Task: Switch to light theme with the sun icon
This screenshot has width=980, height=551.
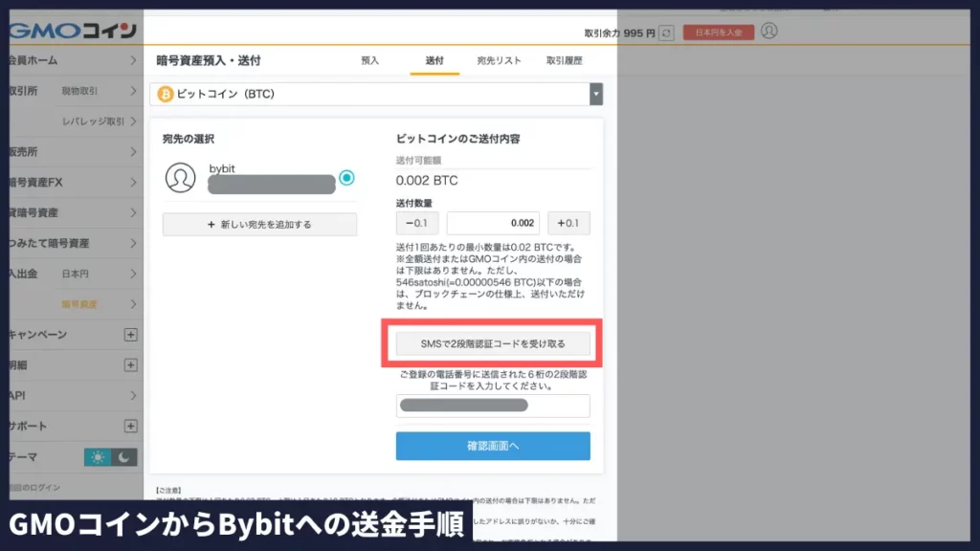Action: click(x=98, y=457)
